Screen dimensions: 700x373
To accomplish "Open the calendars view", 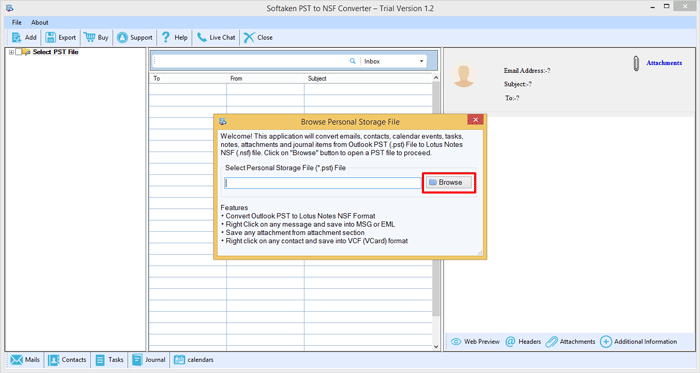I will point(194,360).
